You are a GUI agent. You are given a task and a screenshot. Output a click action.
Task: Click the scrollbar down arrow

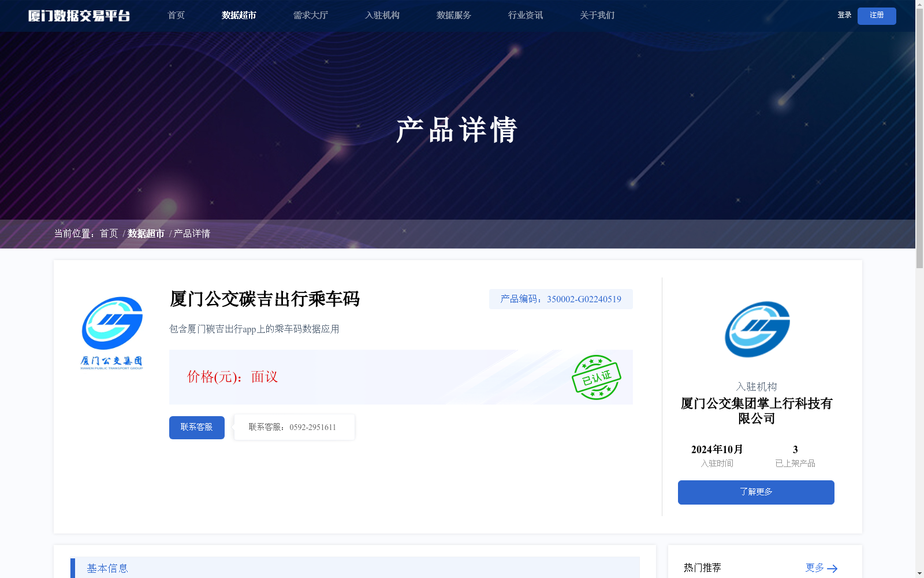point(919,573)
